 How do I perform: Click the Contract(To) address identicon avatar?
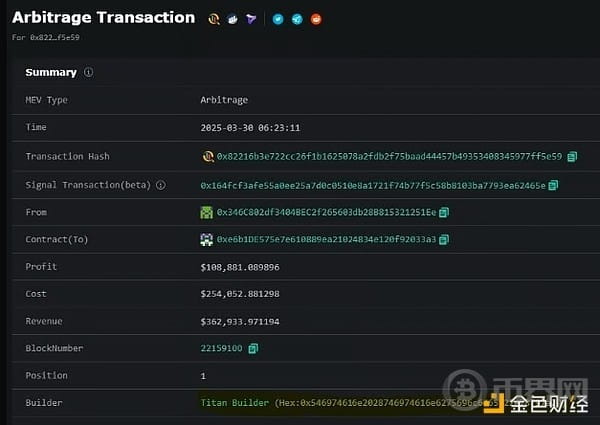[x=207, y=240]
